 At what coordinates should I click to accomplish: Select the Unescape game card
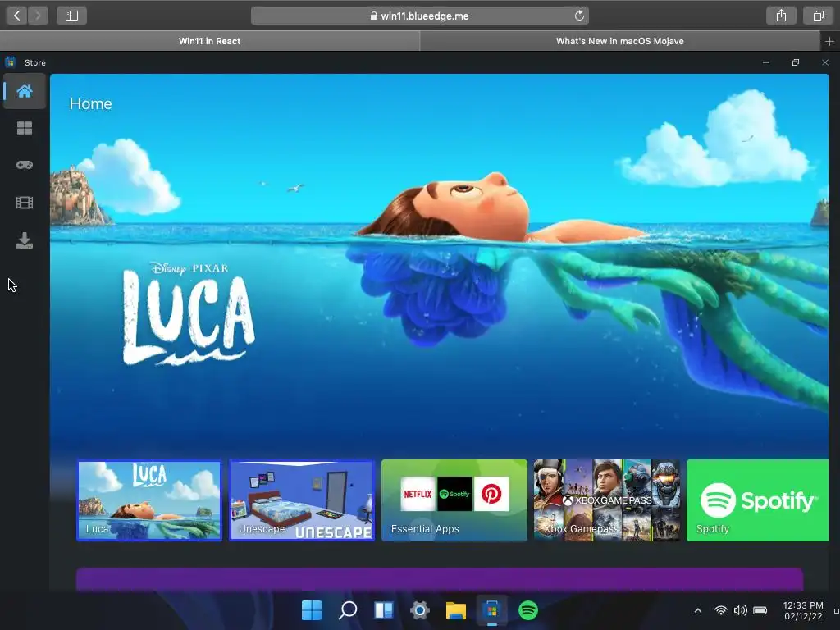point(302,500)
